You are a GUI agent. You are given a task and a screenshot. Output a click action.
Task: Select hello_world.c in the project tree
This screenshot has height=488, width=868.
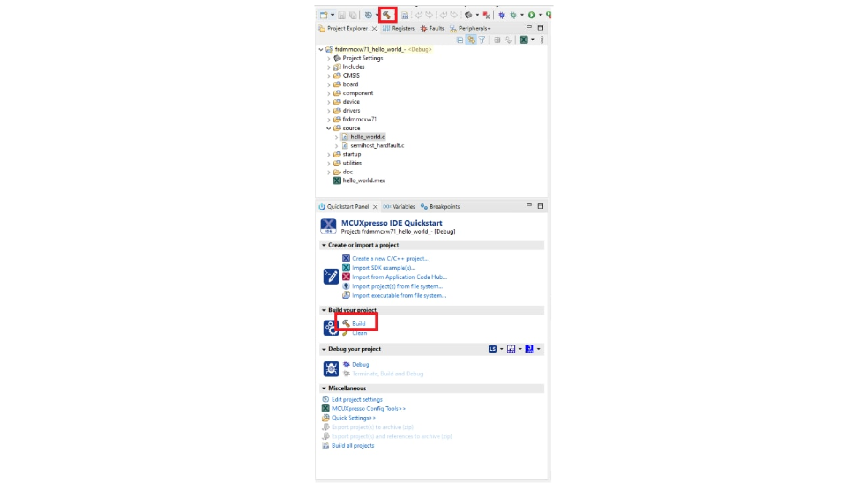367,137
